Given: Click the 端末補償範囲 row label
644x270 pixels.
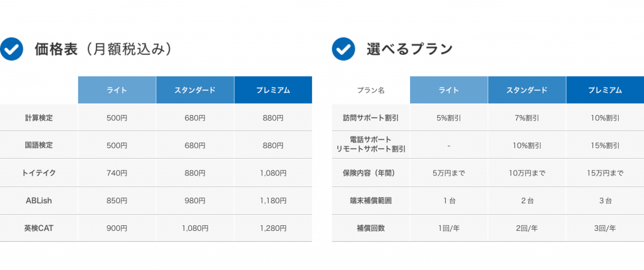Looking at the screenshot, I should click(371, 201).
